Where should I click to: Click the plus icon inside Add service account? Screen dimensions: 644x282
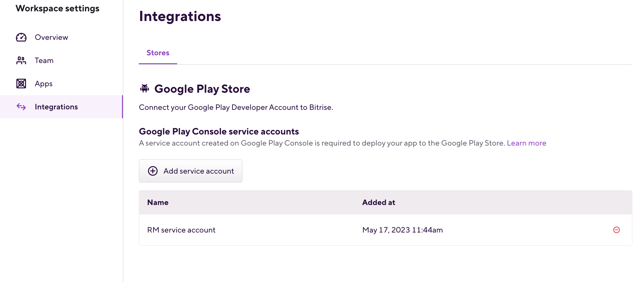pos(153,171)
